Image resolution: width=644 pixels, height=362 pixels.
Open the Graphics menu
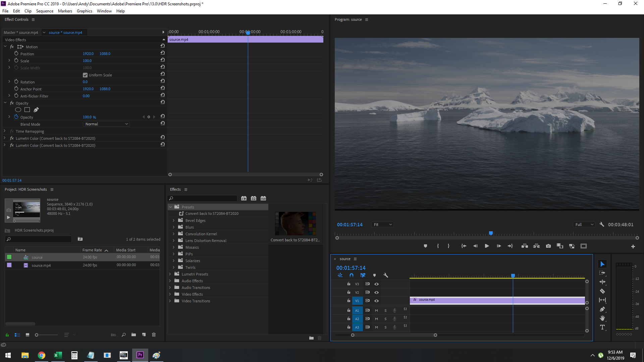click(x=84, y=11)
